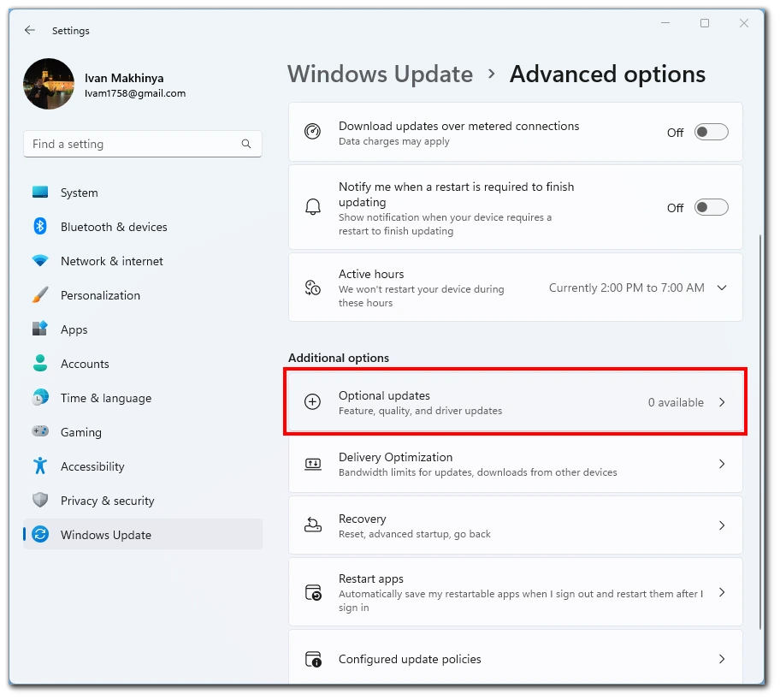Click Windows Update breadcrumb link
The height and width of the screenshot is (700, 780).
pos(380,74)
